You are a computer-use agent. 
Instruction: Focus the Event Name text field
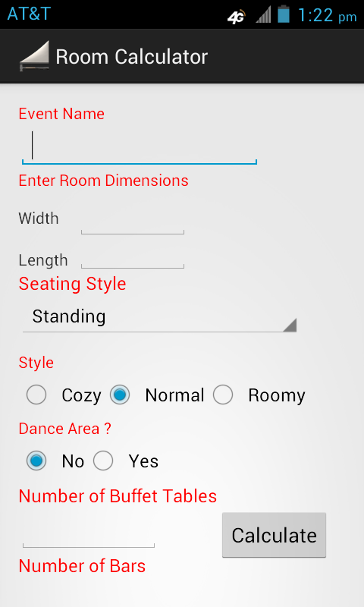point(140,146)
